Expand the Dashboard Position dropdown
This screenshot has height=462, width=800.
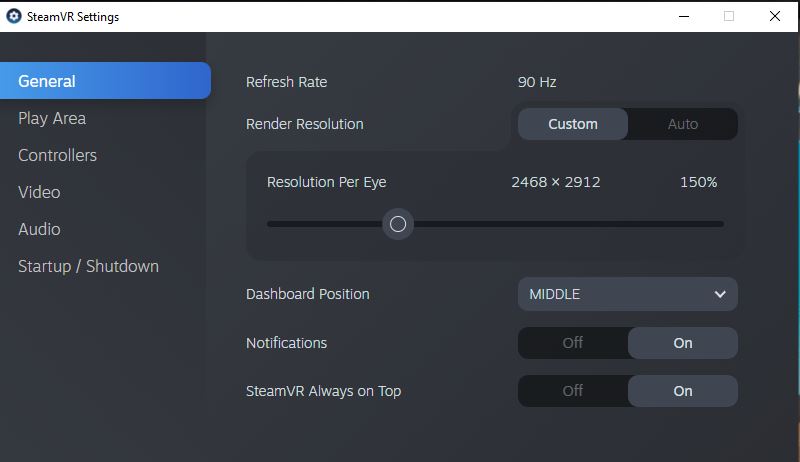point(627,294)
